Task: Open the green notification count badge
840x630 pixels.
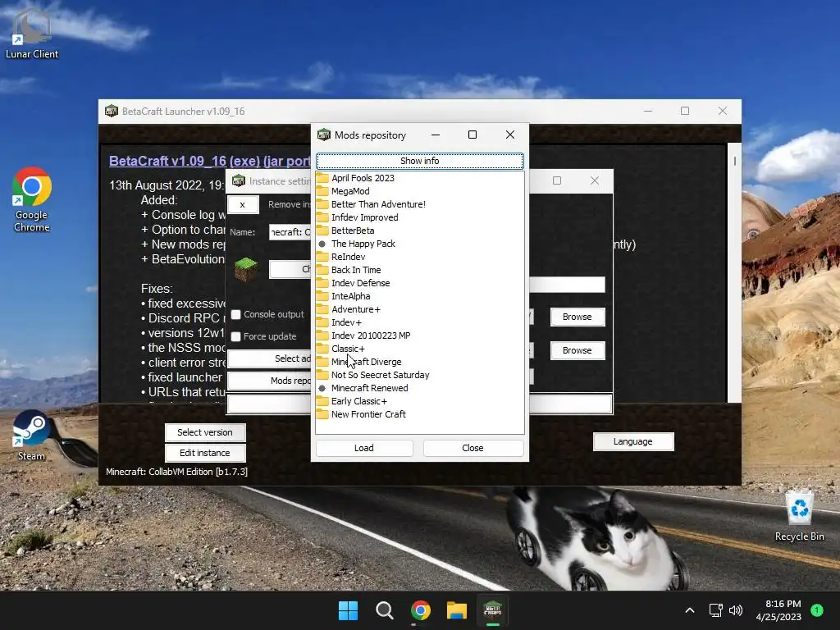Action: [x=817, y=609]
